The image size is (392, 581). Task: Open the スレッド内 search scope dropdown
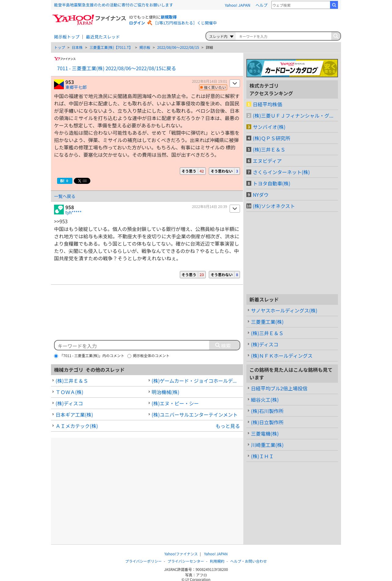tap(221, 36)
